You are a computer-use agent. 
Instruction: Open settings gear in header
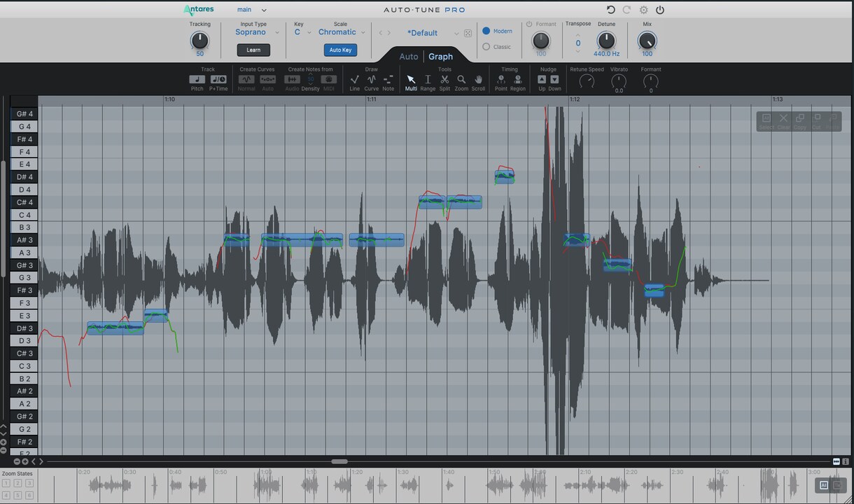pos(643,10)
